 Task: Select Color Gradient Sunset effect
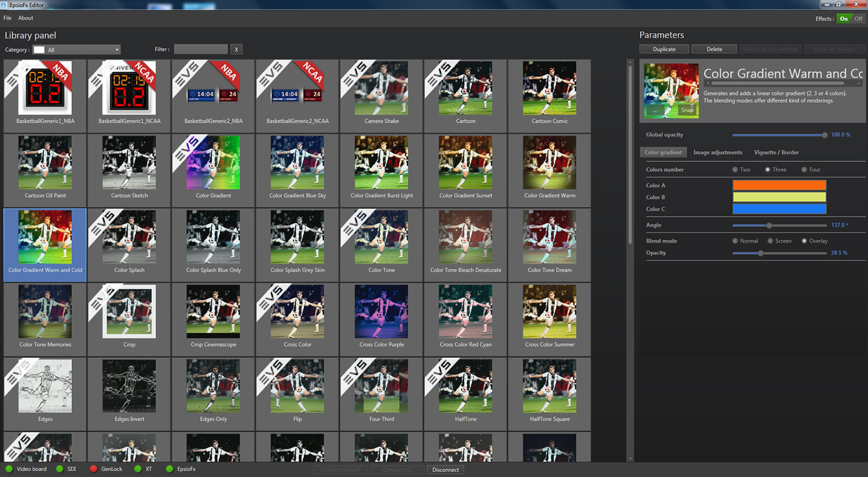point(466,171)
